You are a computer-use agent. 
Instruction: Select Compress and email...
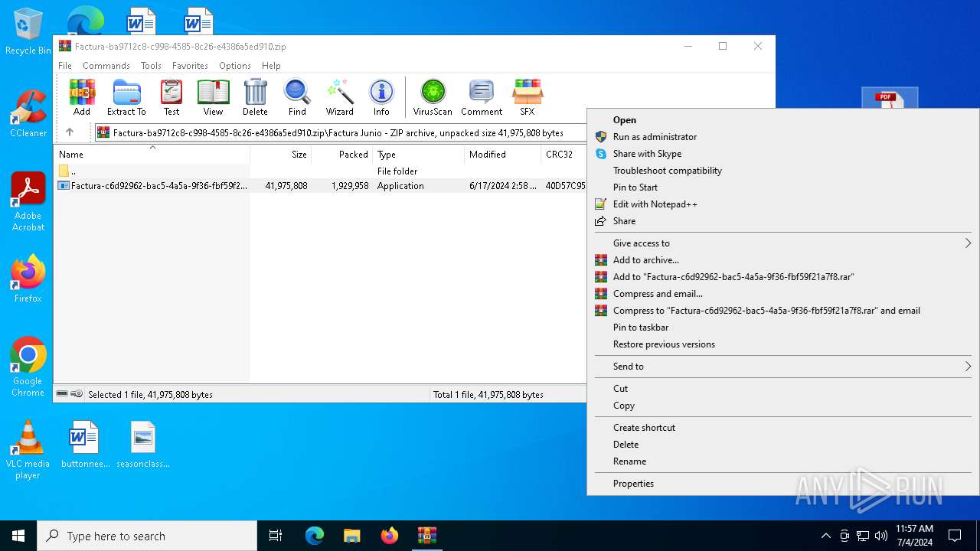point(783,294)
